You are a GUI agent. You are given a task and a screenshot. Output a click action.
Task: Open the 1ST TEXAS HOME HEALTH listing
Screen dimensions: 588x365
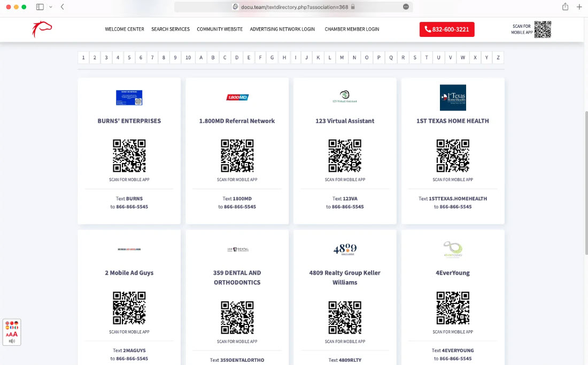point(453,121)
